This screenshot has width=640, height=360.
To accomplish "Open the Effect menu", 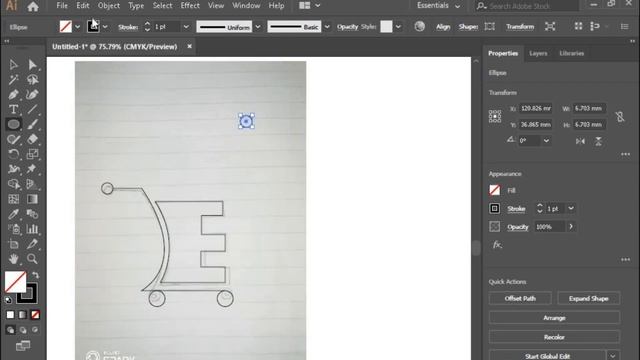I will click(190, 6).
